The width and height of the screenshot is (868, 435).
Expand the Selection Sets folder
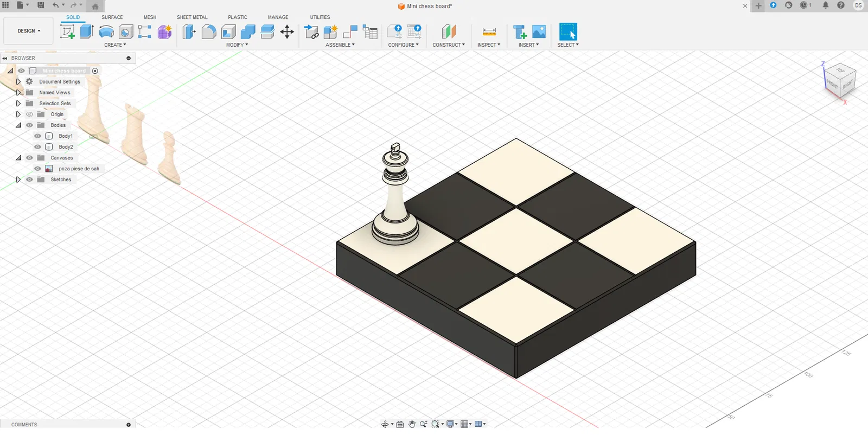[x=18, y=104]
